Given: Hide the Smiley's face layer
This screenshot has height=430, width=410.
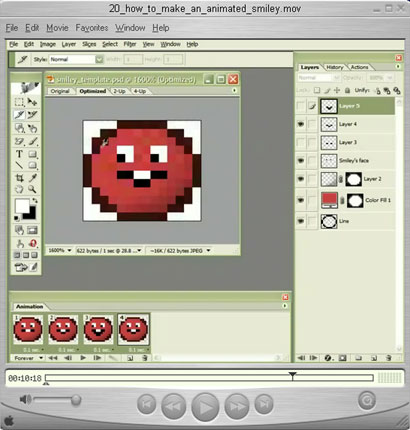Looking at the screenshot, I should point(301,161).
